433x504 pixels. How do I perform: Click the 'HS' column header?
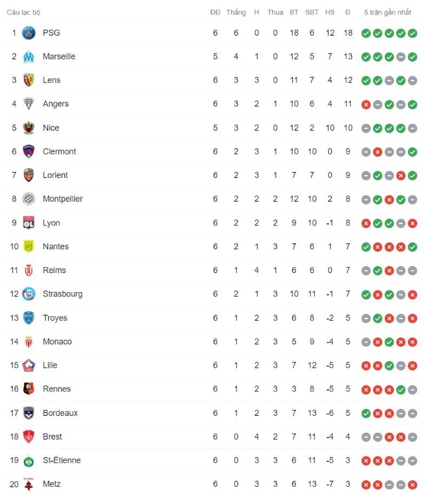[x=330, y=12]
